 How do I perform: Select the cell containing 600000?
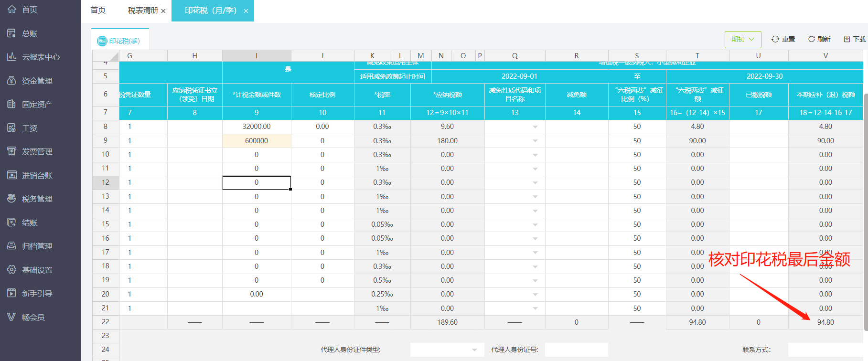coord(257,141)
